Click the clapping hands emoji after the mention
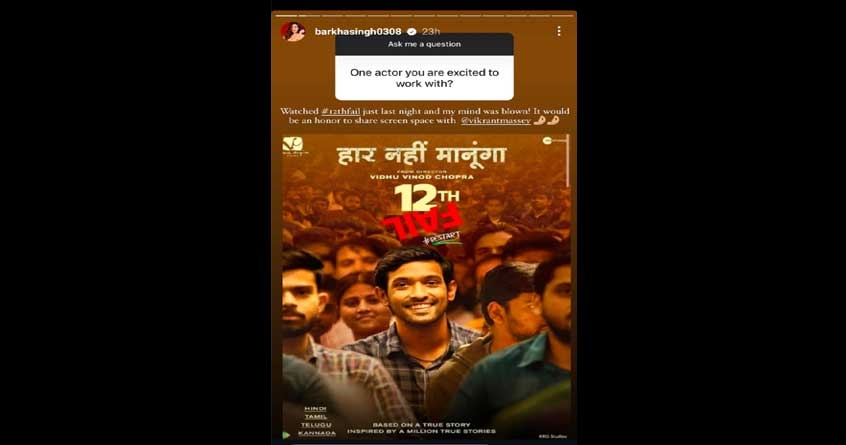846x445 pixels. point(545,121)
